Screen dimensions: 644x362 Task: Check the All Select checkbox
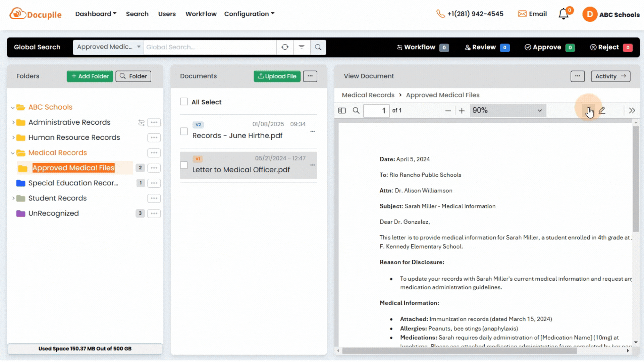pos(184,101)
